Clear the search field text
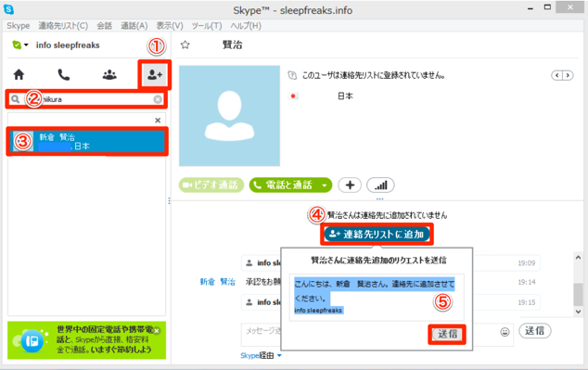Screen dimensions: 588x370 coord(158,99)
